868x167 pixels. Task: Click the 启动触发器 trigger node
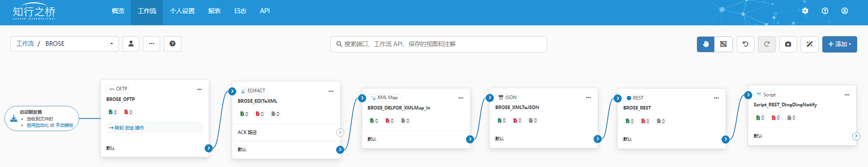click(x=42, y=119)
